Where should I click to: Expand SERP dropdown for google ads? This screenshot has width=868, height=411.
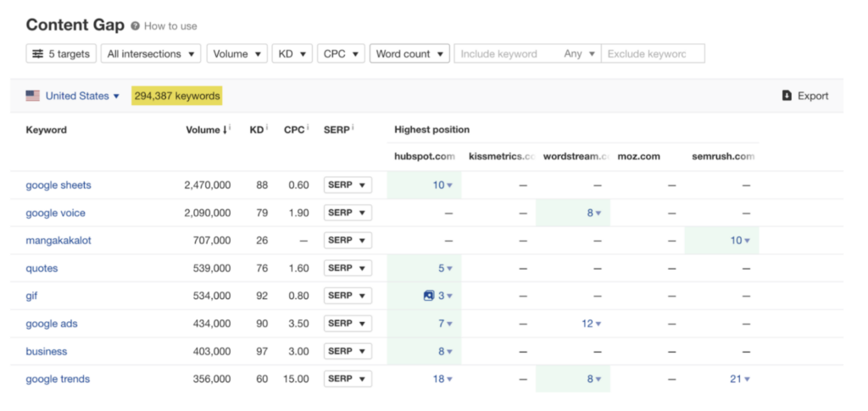[x=348, y=323]
